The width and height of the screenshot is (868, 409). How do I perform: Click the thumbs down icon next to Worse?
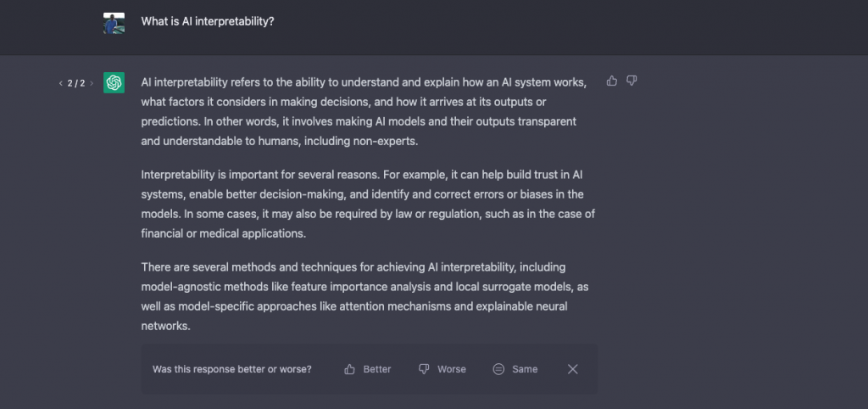click(x=424, y=369)
